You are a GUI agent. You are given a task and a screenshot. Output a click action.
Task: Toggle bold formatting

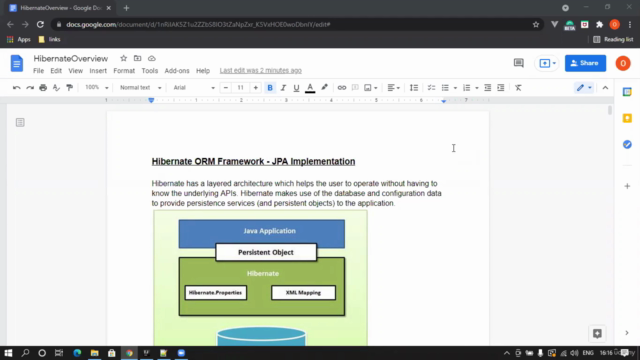[270, 88]
